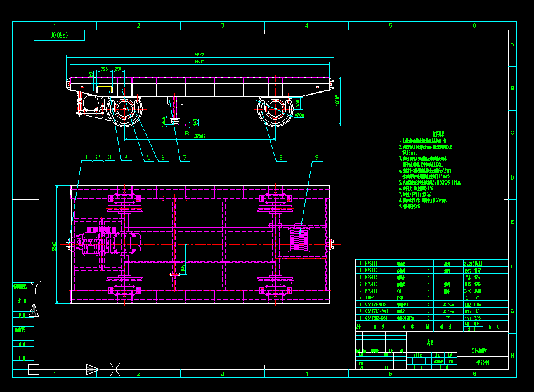Screen dimensions: 534x392
Task: Click zone label 3 on top border
Action: [223, 24]
